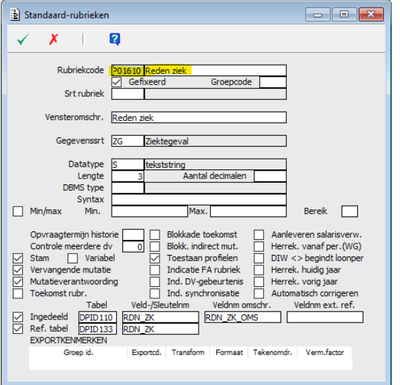This screenshot has width=400, height=385.
Task: Check Ind. synchronisatie checkbox
Action: tap(155, 293)
